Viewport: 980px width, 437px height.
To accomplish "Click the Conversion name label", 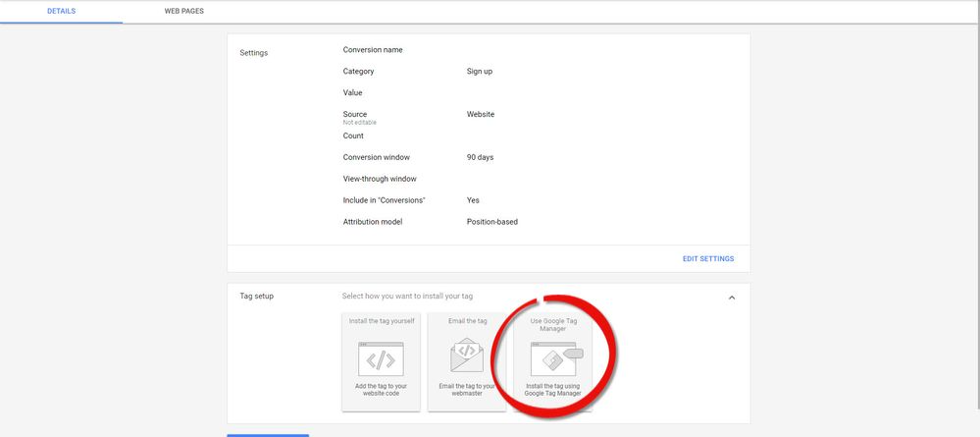I will point(373,50).
